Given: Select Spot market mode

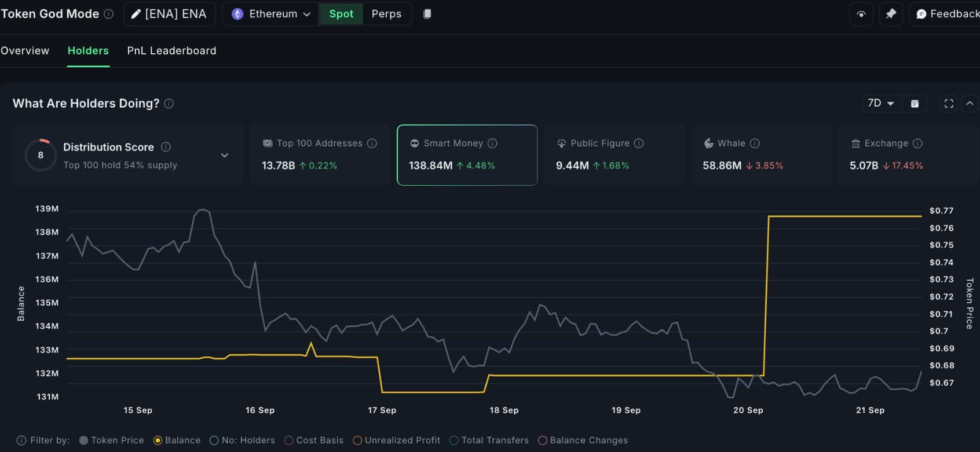Looking at the screenshot, I should click(341, 14).
